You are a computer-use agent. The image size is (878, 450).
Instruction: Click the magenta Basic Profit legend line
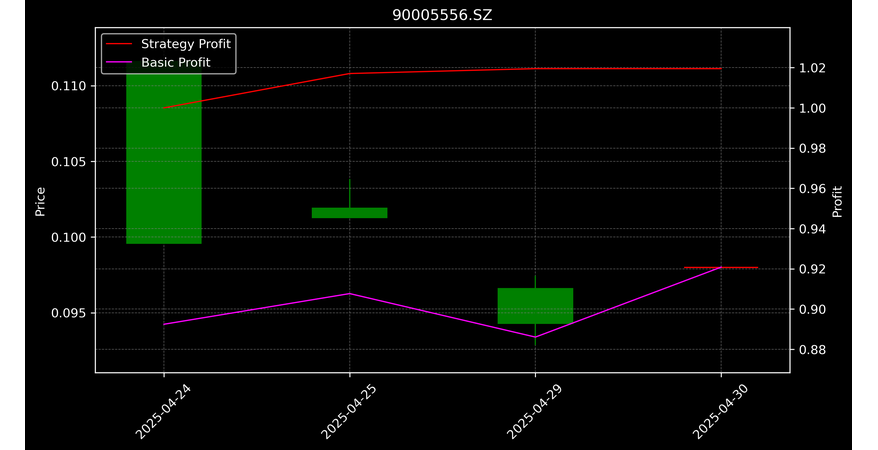[x=119, y=63]
